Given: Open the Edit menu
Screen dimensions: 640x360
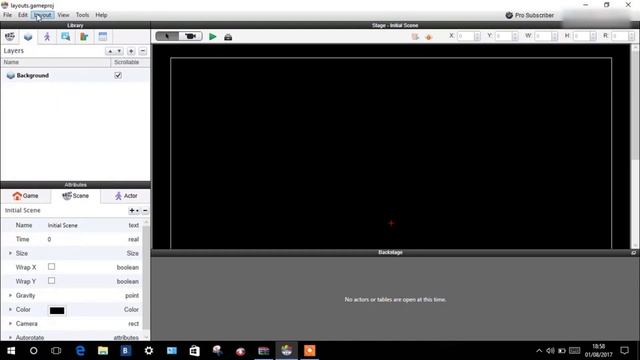Looking at the screenshot, I should tap(23, 15).
